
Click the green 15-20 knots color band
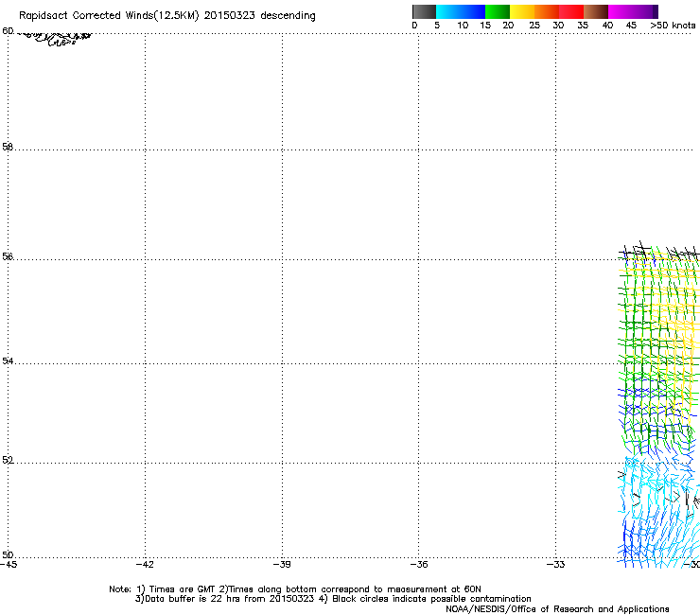498,11
